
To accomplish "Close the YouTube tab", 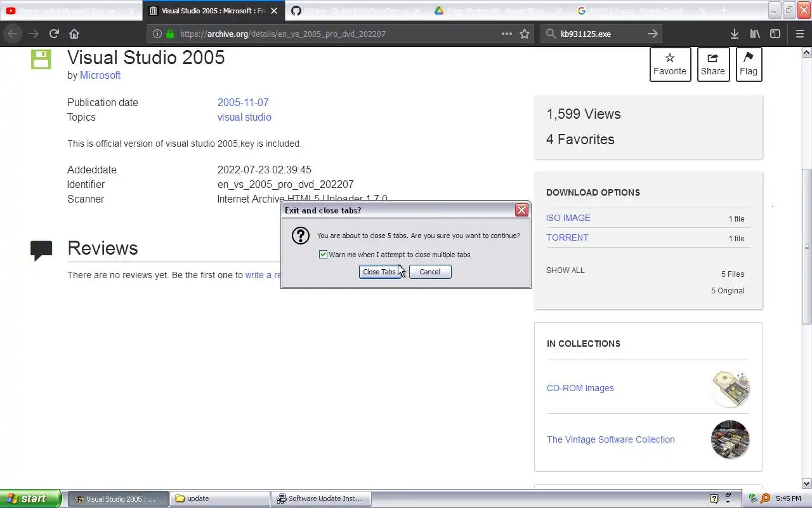I will (131, 11).
